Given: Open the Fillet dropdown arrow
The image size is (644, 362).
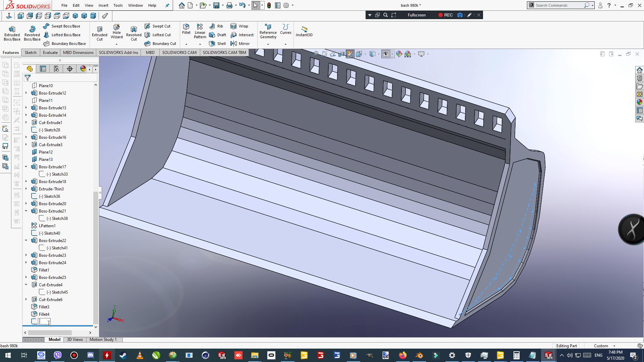Looking at the screenshot, I should [186, 44].
